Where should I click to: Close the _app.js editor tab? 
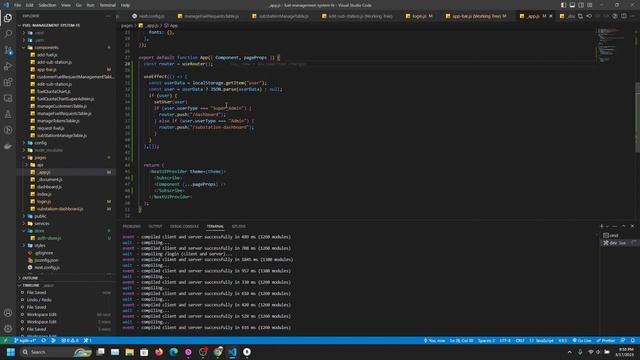pos(551,16)
